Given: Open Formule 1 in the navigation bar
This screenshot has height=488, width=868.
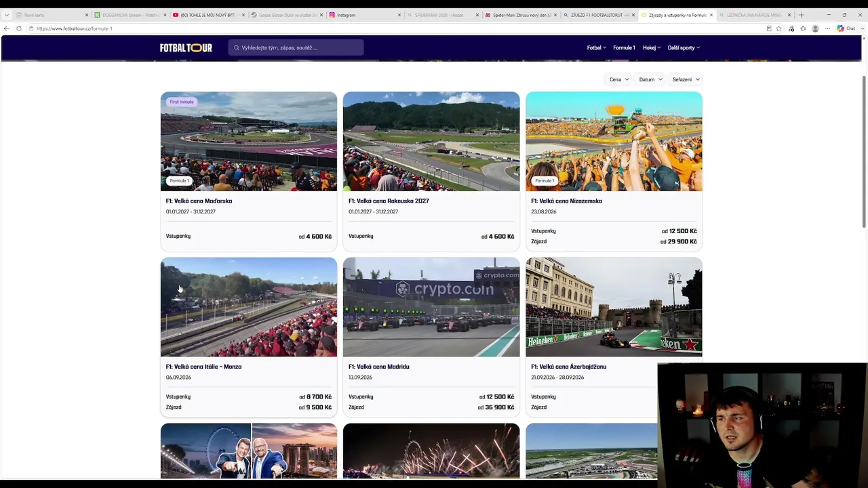Looking at the screenshot, I should (624, 48).
